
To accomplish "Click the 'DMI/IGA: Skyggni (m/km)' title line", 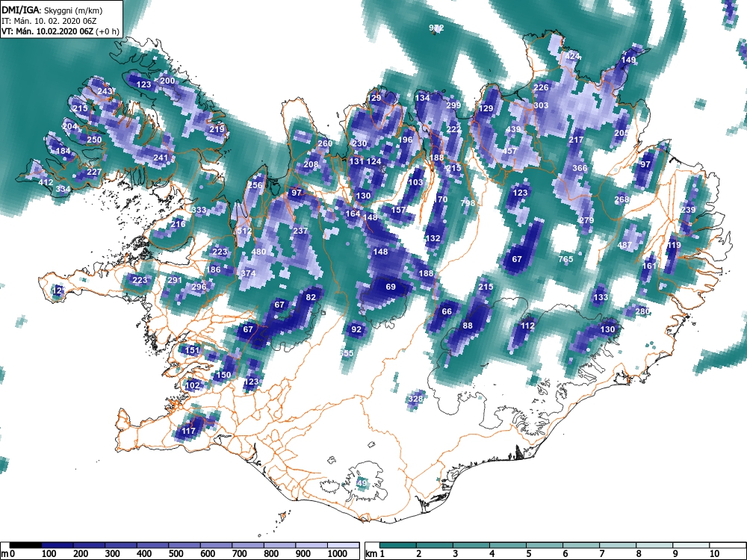I will pyautogui.click(x=52, y=10).
